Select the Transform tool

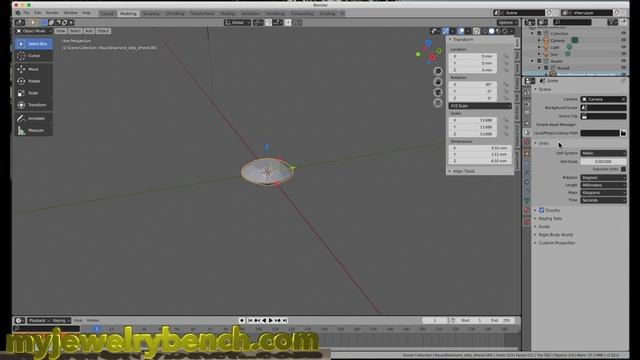pyautogui.click(x=33, y=105)
